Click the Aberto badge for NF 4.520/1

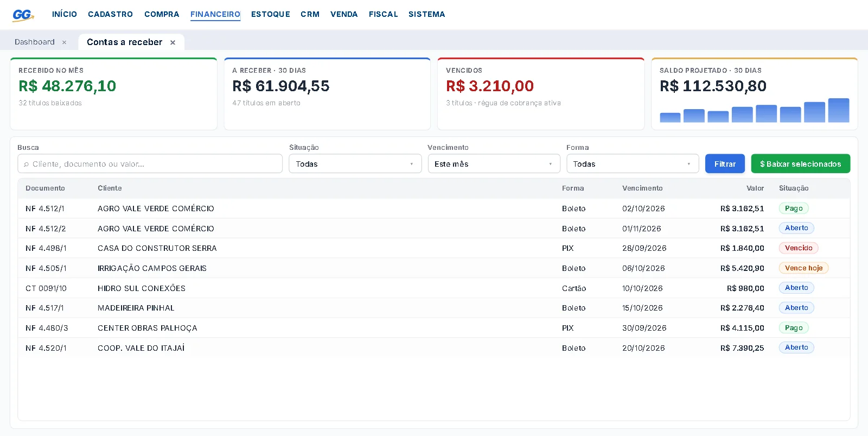click(796, 347)
